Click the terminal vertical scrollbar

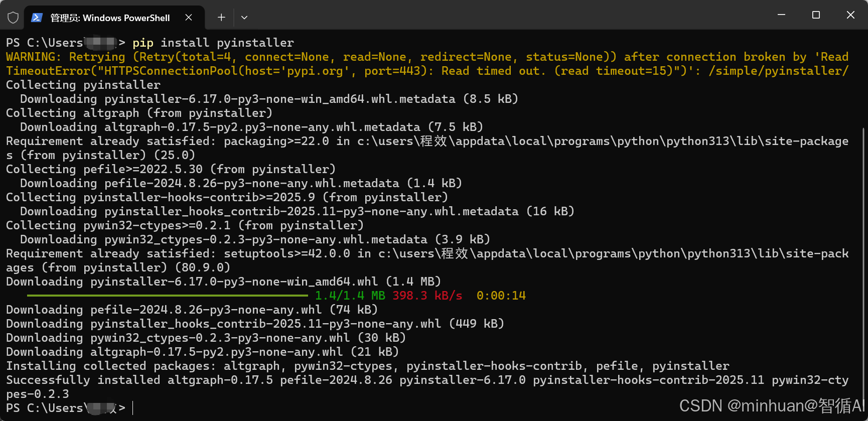point(864,266)
